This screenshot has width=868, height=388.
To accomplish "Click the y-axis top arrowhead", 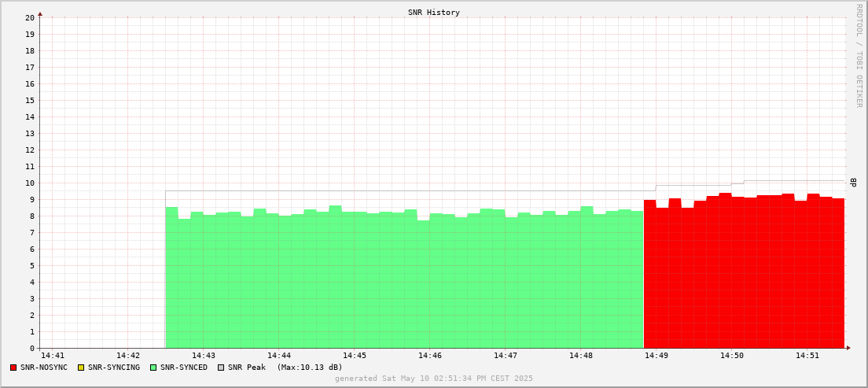I will (x=40, y=14).
